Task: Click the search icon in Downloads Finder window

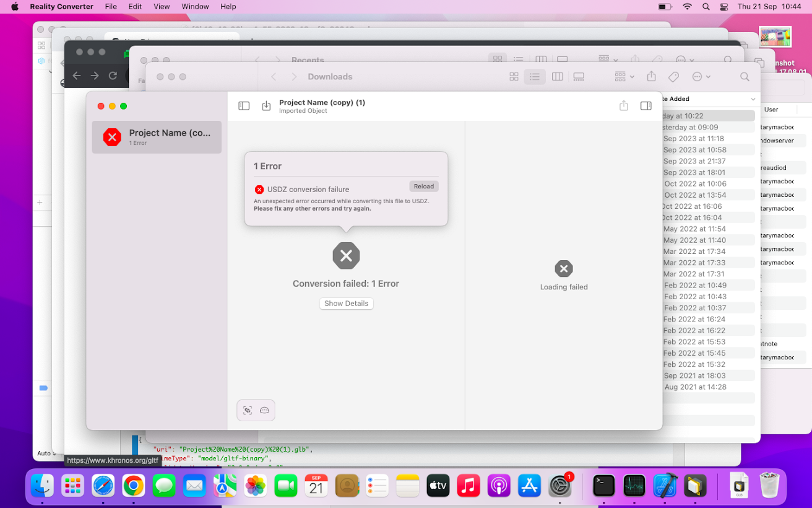Action: pyautogui.click(x=745, y=77)
